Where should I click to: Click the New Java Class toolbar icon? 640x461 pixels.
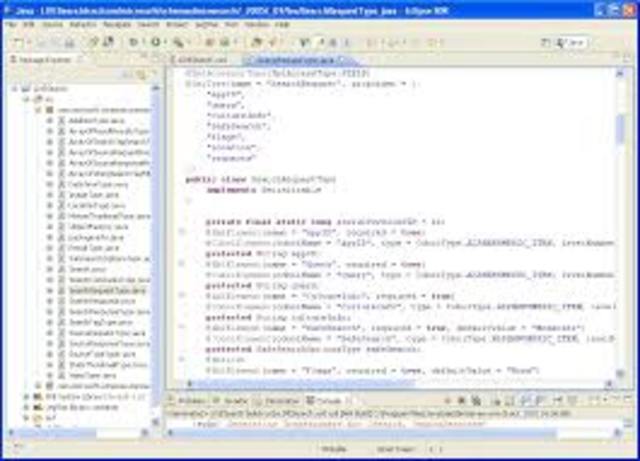click(224, 42)
